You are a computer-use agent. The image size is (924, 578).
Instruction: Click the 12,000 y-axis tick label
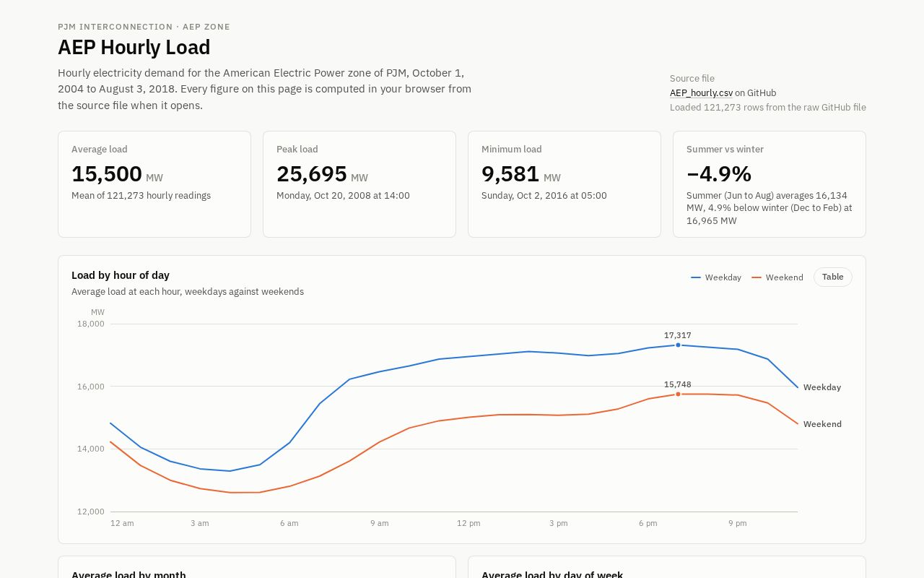click(x=91, y=512)
